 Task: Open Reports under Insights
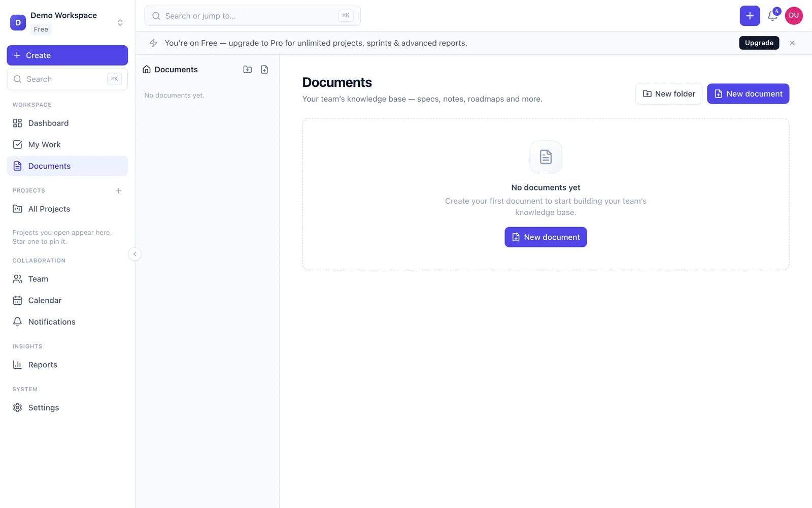point(67,365)
